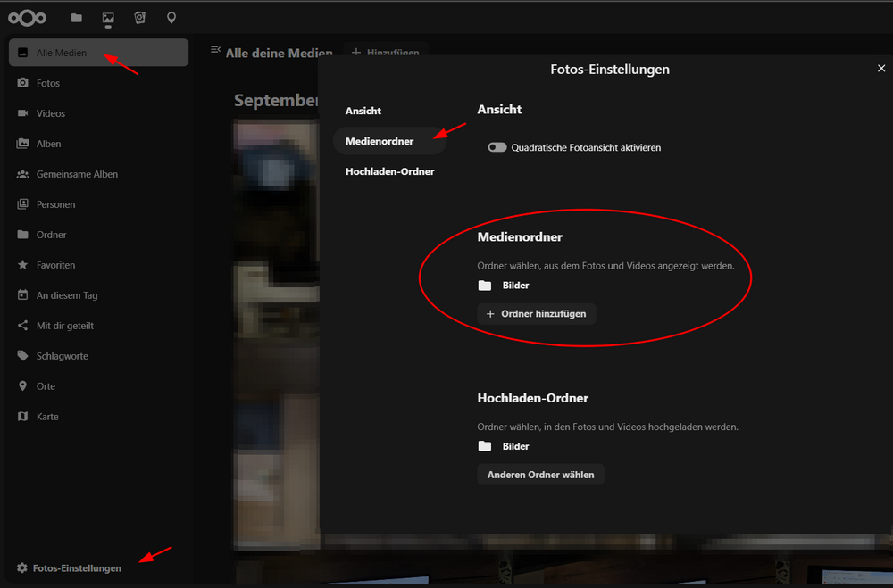893x588 pixels.
Task: Jump to Hochladen-Ordner section in settings
Action: 389,171
